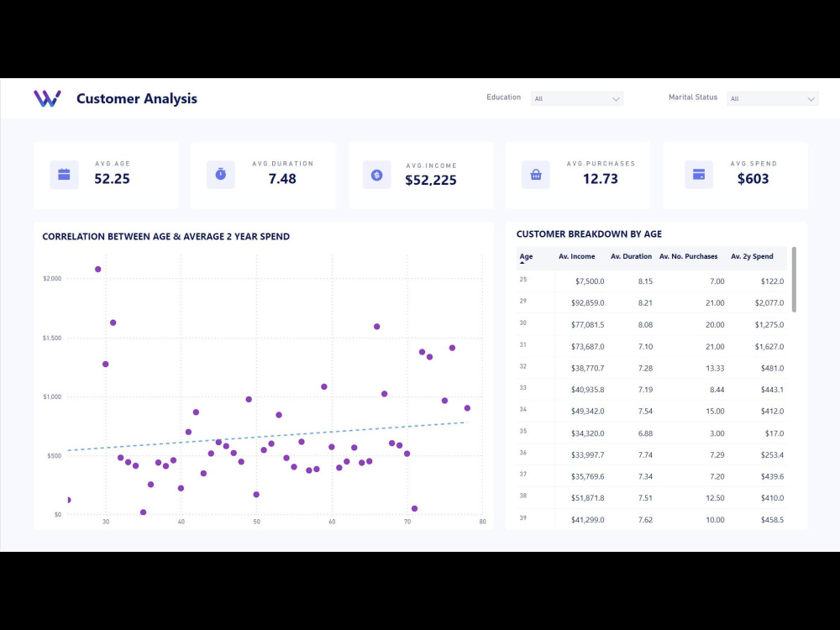Select the Customer Analysis dashboard title

coord(136,98)
